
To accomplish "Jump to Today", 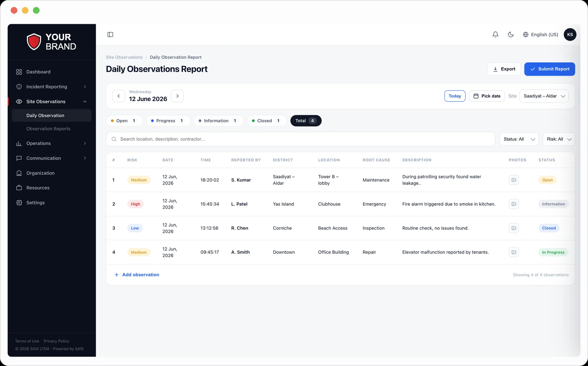I will pos(455,96).
